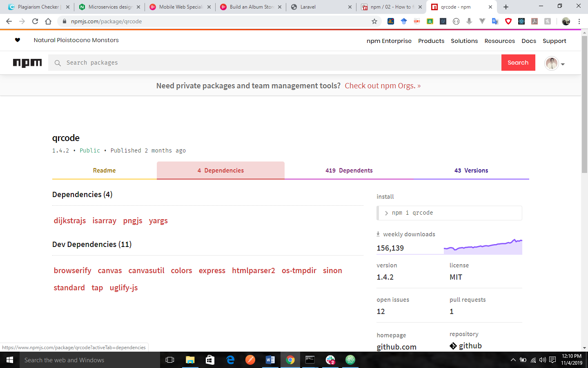Open the isarray dependency link
This screenshot has width=588, height=368.
(105, 221)
